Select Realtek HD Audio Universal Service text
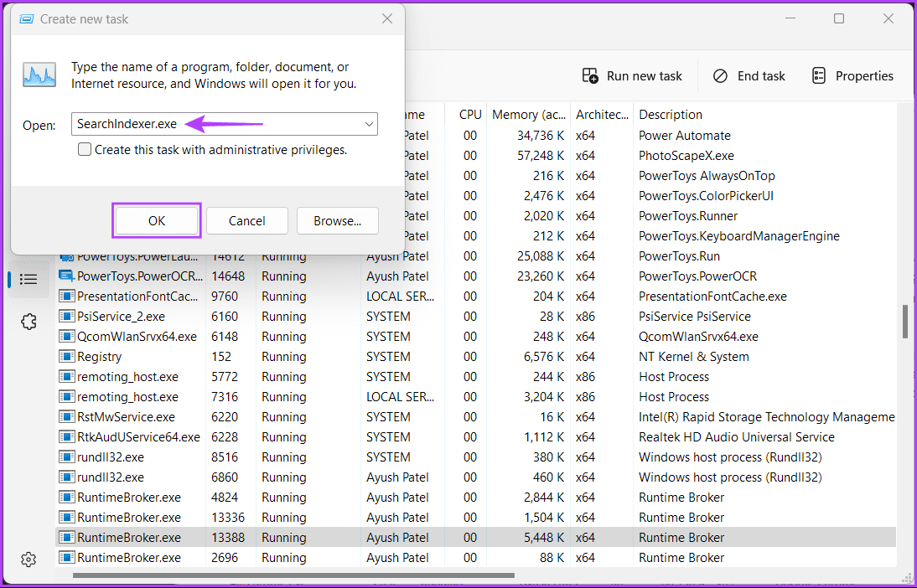This screenshot has width=917, height=588. point(736,436)
